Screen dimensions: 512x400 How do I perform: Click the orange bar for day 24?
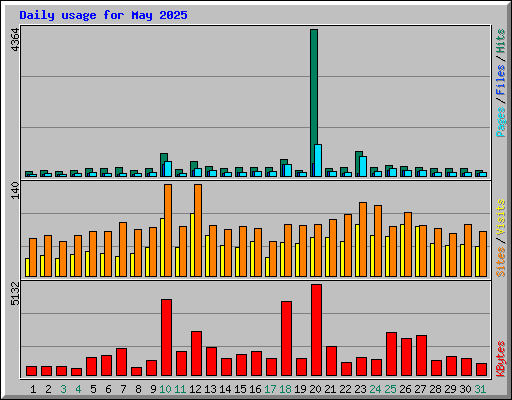click(x=378, y=241)
